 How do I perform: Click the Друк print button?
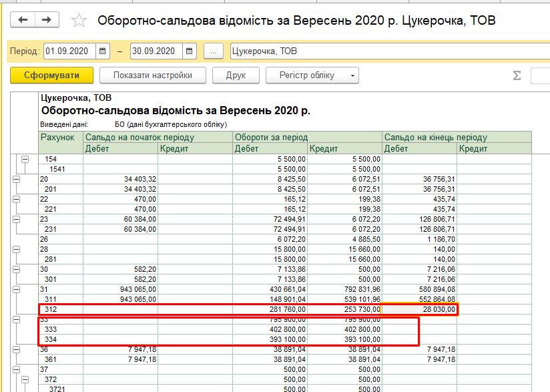(x=236, y=75)
